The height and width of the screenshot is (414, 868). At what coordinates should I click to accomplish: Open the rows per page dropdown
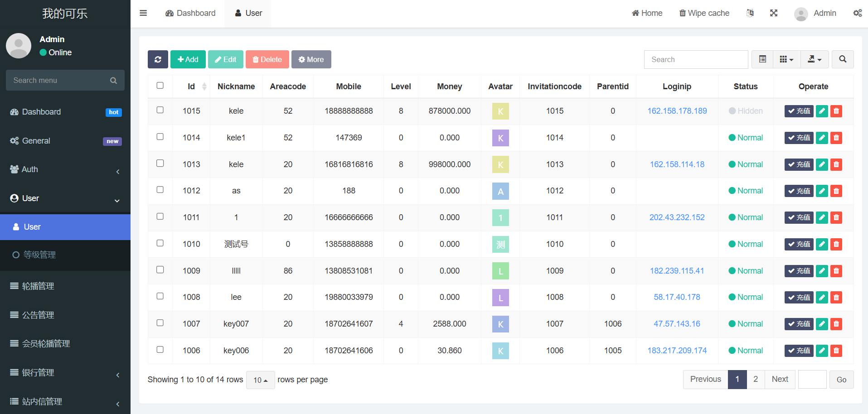coord(260,380)
